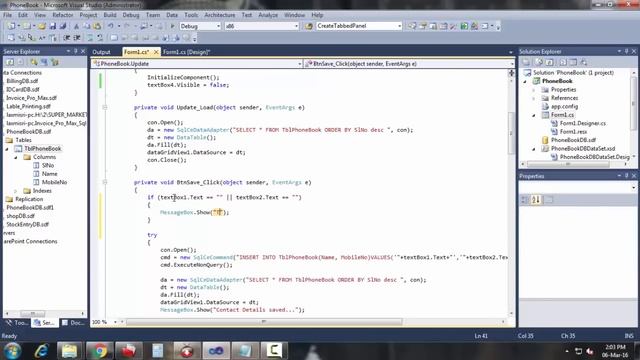
Task: Undo the last edit with the Undo arrow
Action: point(111,26)
